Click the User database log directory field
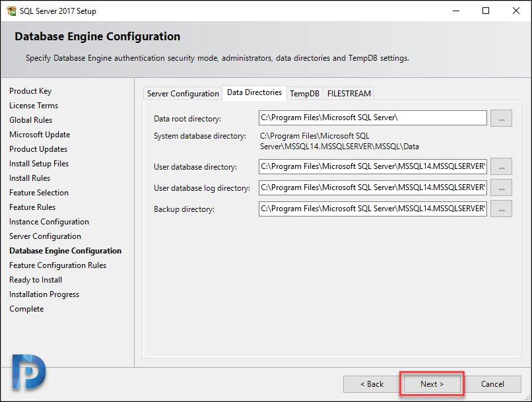 coord(372,187)
